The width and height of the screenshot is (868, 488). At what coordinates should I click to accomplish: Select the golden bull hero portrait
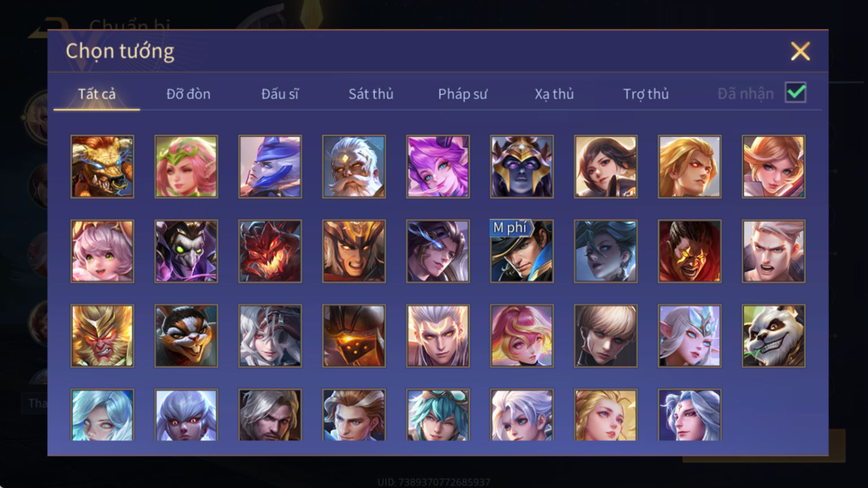coord(102,167)
